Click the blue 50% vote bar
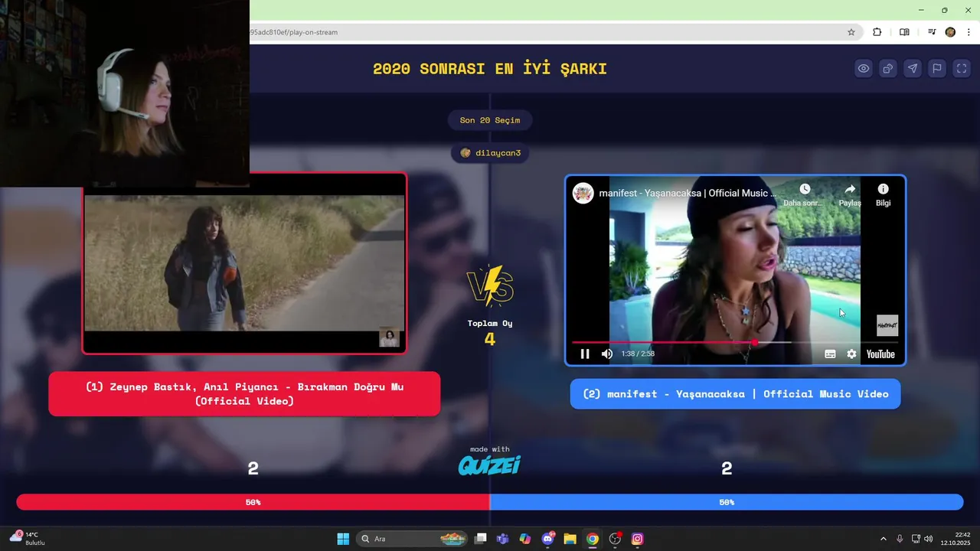The image size is (980, 551). click(x=727, y=502)
